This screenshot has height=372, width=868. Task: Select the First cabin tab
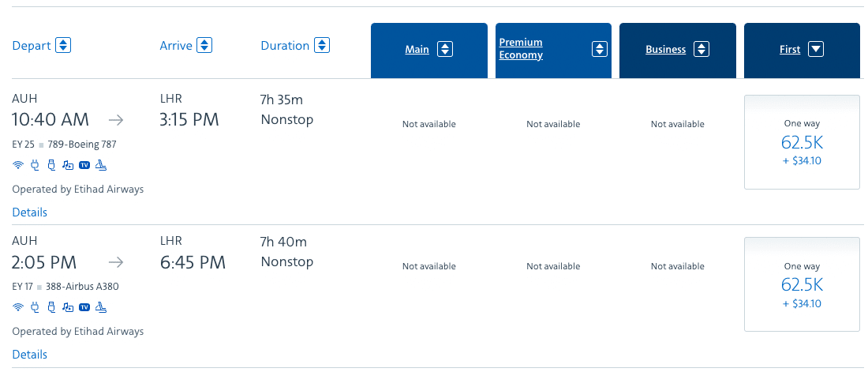(x=801, y=50)
